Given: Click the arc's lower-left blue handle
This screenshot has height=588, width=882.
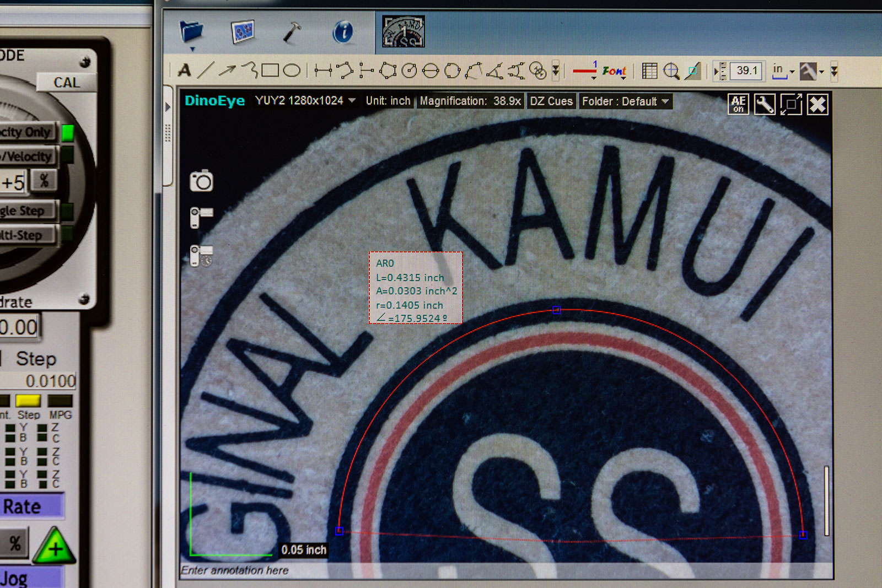Looking at the screenshot, I should [x=339, y=531].
